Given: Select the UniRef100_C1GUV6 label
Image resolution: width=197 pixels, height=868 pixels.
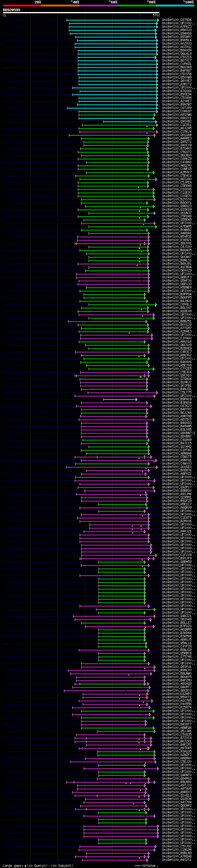Looking at the screenshot, I should click(x=176, y=189).
